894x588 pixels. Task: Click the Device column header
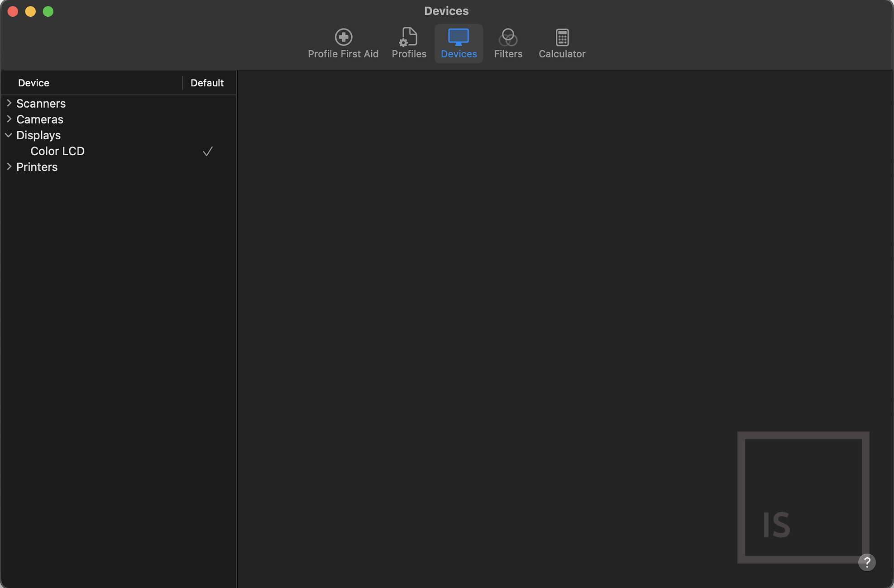pos(33,83)
